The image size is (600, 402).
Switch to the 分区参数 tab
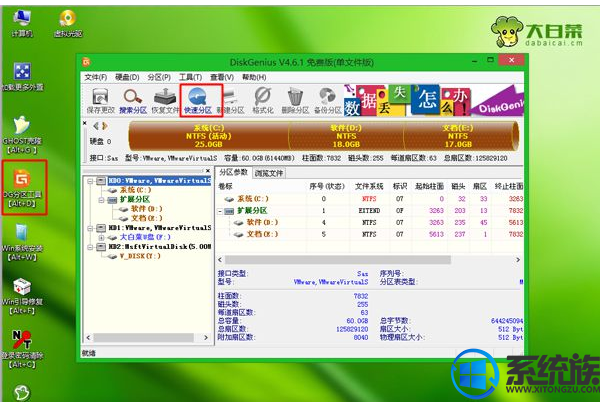coord(233,173)
